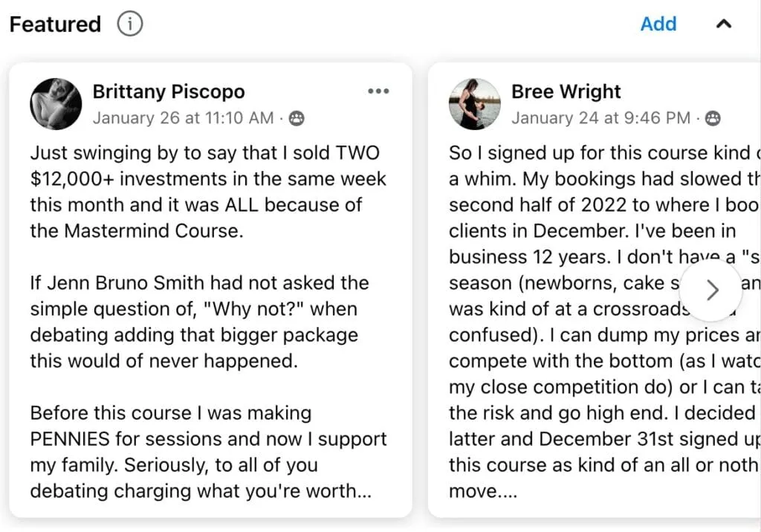761x532 pixels.
Task: Click the Featured heading label
Action: point(54,24)
